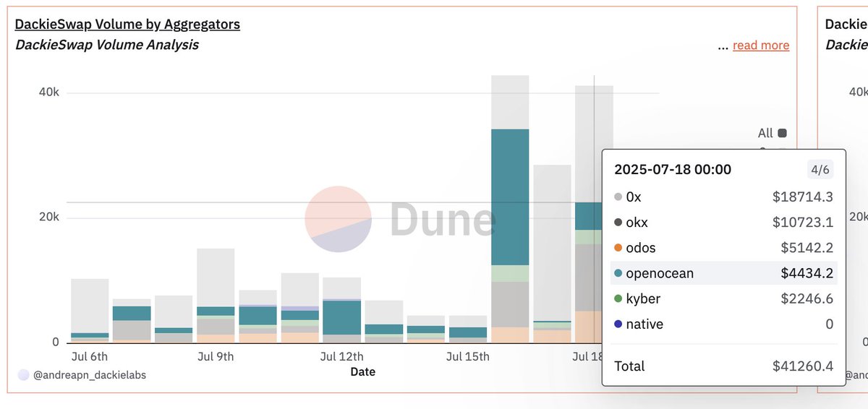Click the tallest teal openocean bar segment

pyautogui.click(x=510, y=197)
